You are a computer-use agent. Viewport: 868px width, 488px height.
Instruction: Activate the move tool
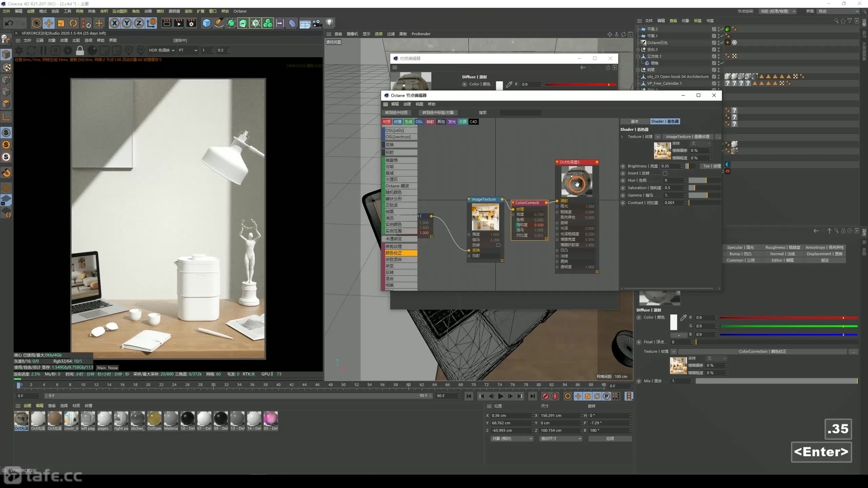(49, 23)
